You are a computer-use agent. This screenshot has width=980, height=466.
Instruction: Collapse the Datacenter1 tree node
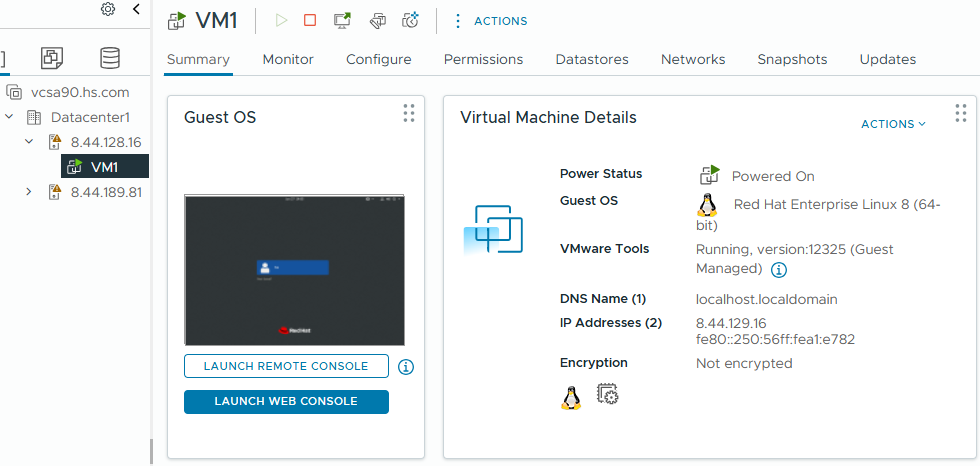point(9,117)
